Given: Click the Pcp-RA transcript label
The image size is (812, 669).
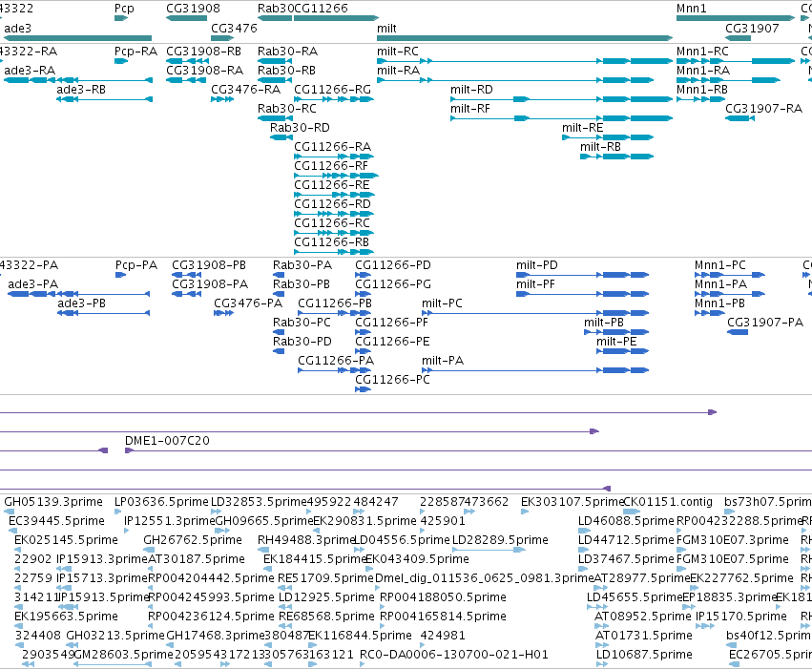Looking at the screenshot, I should pos(135,52).
